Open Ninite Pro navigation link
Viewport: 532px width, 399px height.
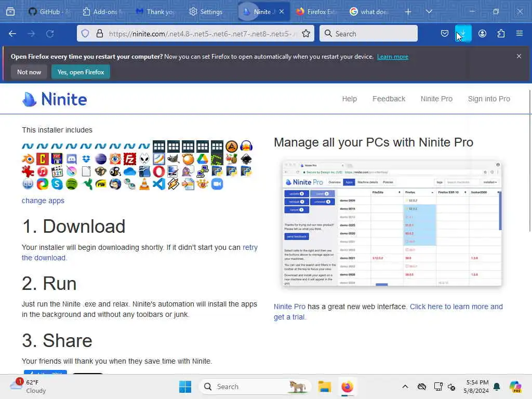(x=436, y=99)
